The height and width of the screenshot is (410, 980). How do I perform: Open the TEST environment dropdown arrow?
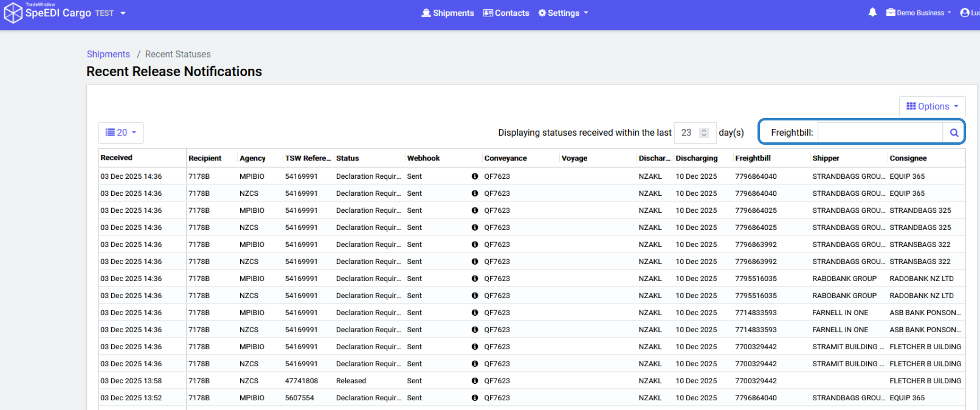click(x=123, y=13)
